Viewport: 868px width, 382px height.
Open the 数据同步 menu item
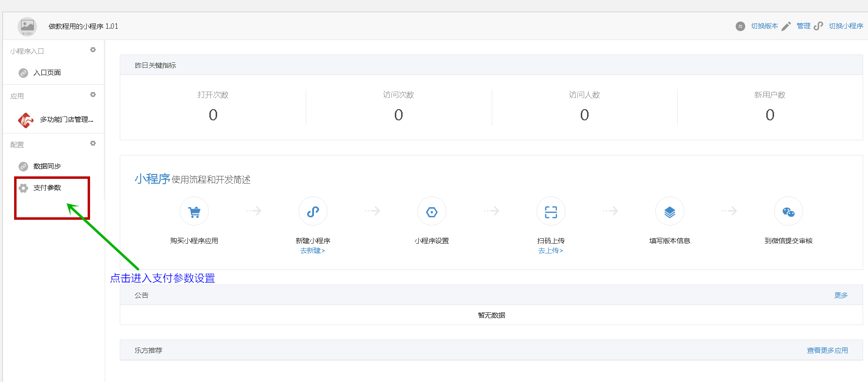click(x=47, y=166)
